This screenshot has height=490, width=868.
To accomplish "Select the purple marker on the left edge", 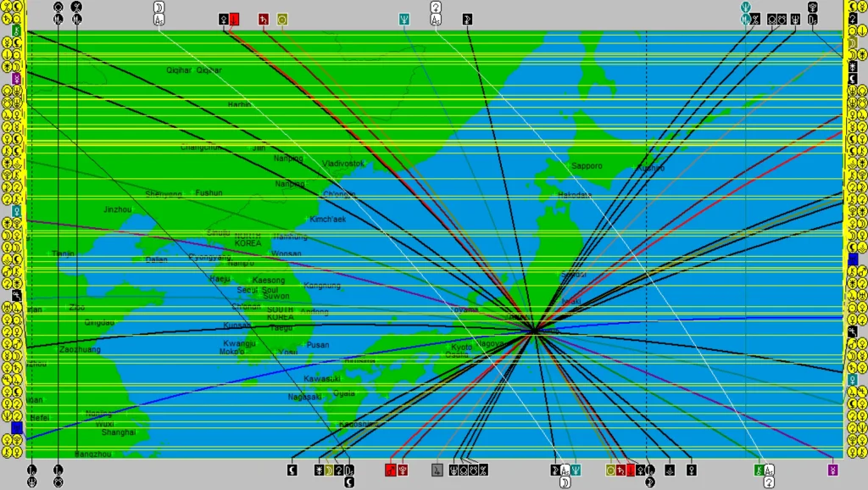I will tap(17, 79).
